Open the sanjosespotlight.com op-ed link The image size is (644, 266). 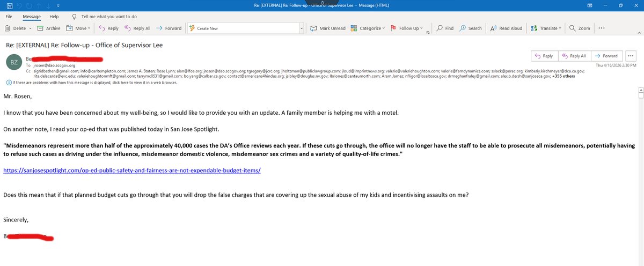[132, 170]
